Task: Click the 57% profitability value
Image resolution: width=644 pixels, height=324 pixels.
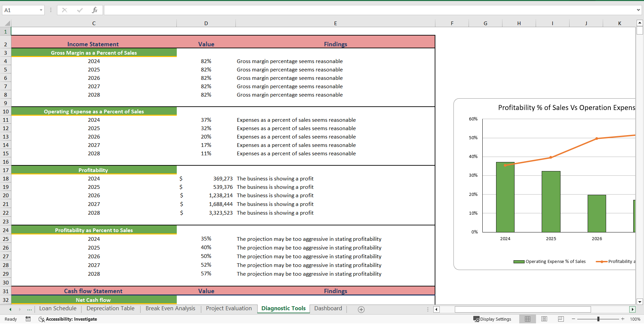Action: click(206, 274)
